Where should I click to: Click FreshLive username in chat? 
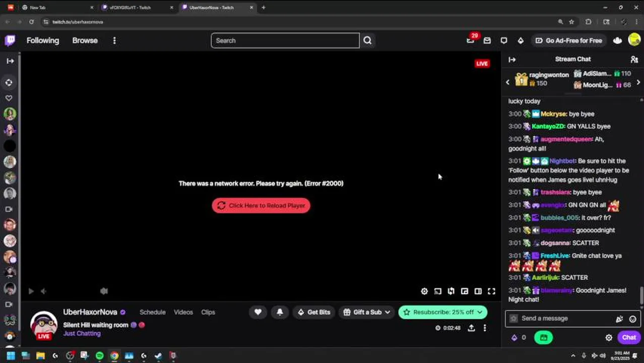pos(555,256)
